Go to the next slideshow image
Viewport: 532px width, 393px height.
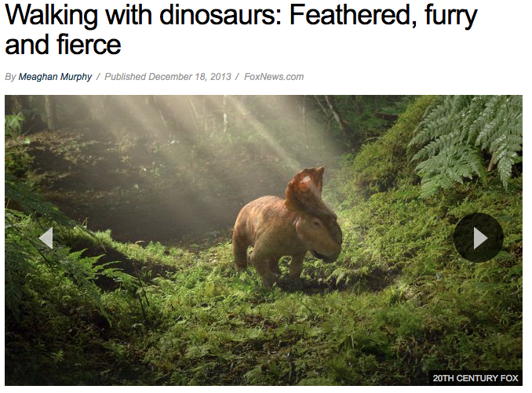click(x=479, y=238)
